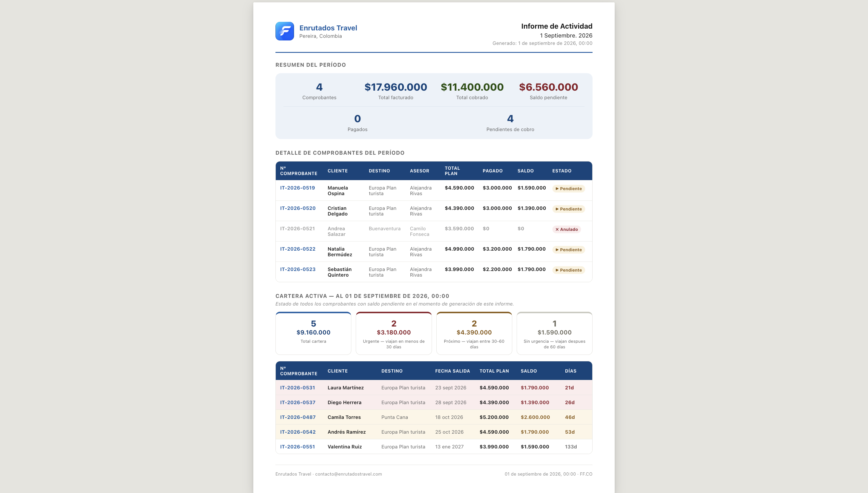Click the Total cobrado $11.400.000 value
The height and width of the screenshot is (493, 868).
pyautogui.click(x=472, y=87)
